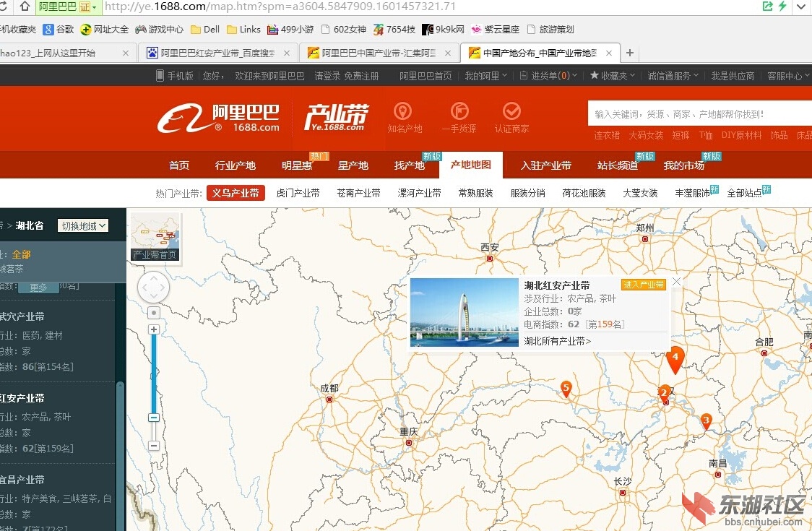Click the browser home icon
The width and height of the screenshot is (812, 531).
pyautogui.click(x=25, y=7)
